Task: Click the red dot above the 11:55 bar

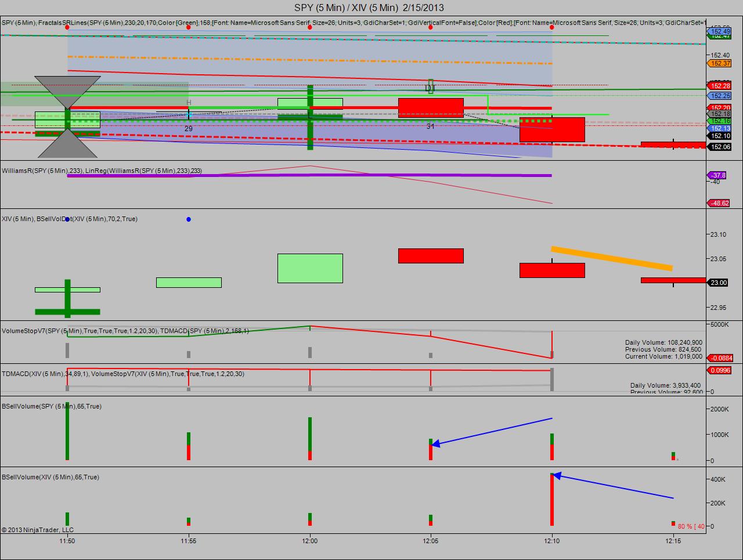Action: pyautogui.click(x=189, y=27)
